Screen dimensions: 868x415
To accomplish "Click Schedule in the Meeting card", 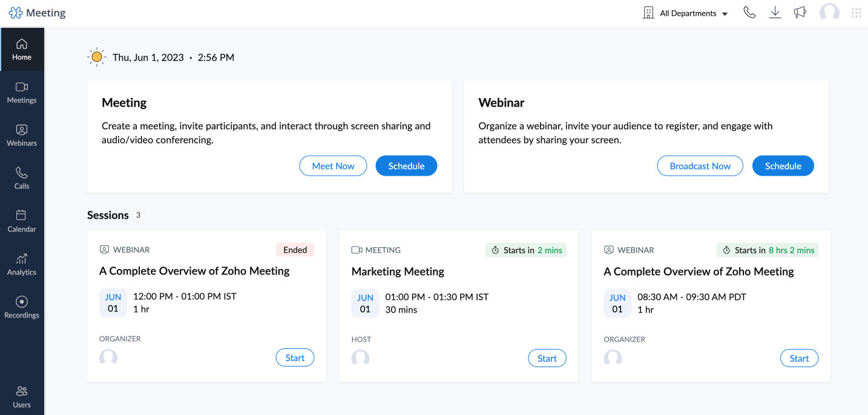I will point(406,166).
